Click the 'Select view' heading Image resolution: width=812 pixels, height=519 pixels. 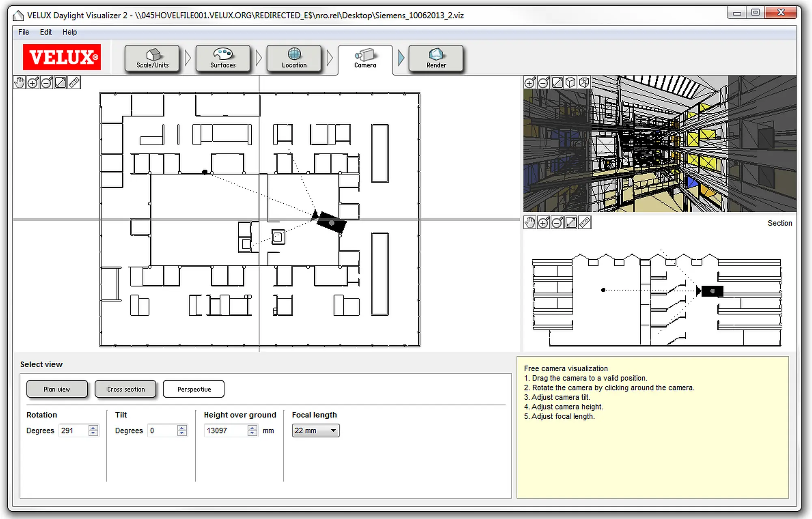pos(41,364)
